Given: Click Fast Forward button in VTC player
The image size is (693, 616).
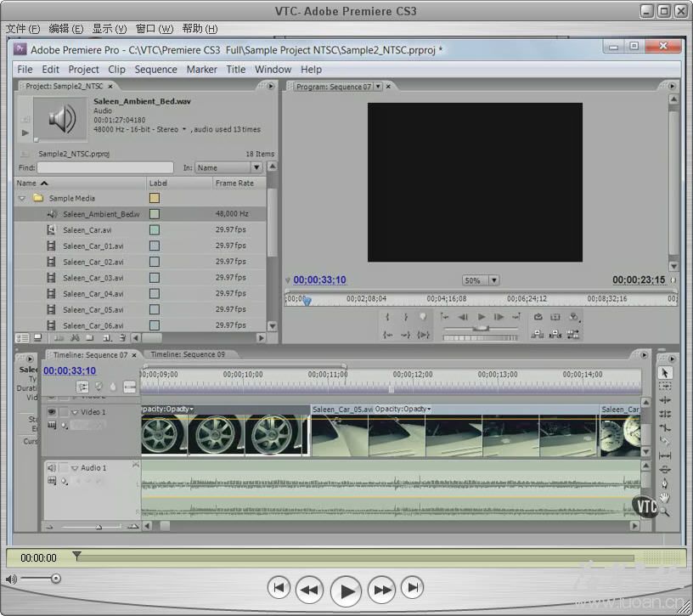Looking at the screenshot, I should point(382,590).
